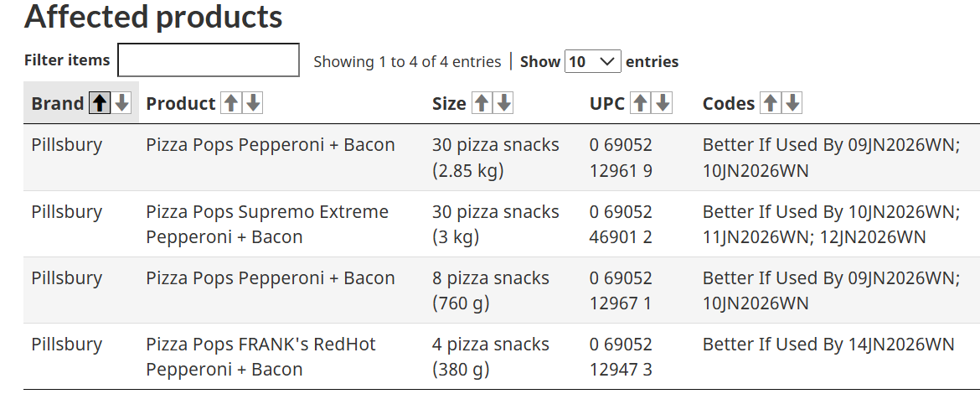Sort Codes column descending arrow

(792, 103)
